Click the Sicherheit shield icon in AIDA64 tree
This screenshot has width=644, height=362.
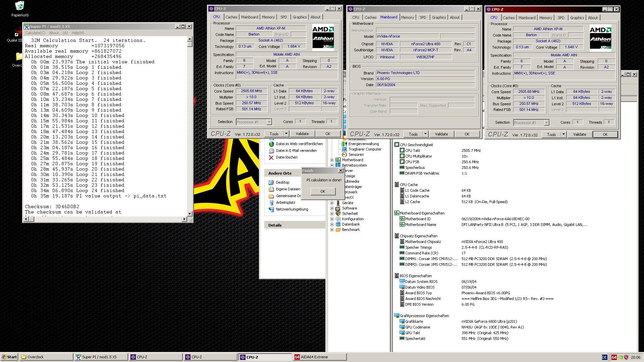click(338, 214)
